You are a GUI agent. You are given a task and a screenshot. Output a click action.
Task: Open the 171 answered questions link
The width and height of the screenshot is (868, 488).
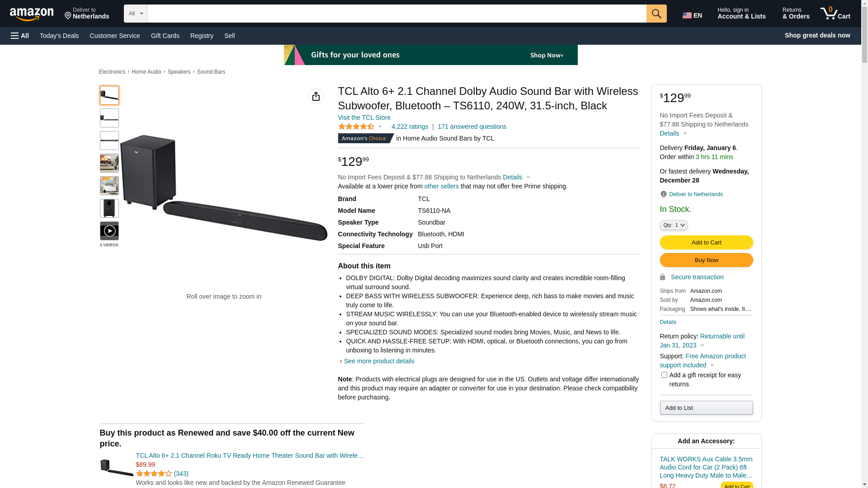click(x=472, y=127)
